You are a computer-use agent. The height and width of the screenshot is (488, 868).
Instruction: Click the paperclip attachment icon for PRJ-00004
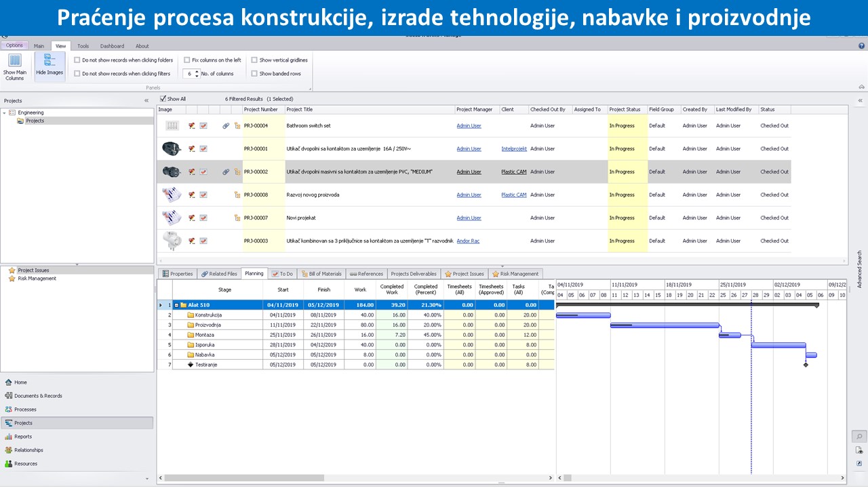pyautogui.click(x=226, y=125)
